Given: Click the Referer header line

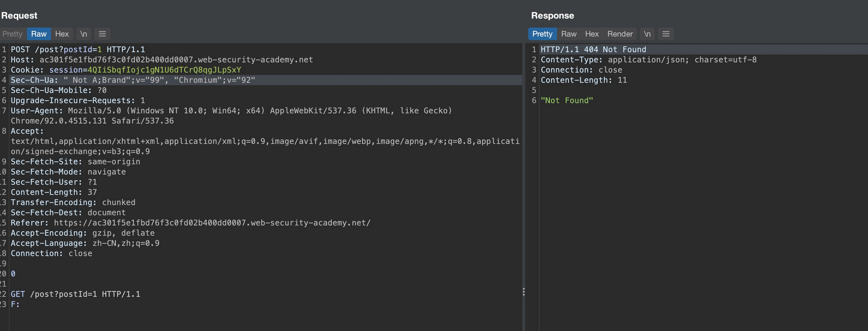Looking at the screenshot, I should 191,223.
